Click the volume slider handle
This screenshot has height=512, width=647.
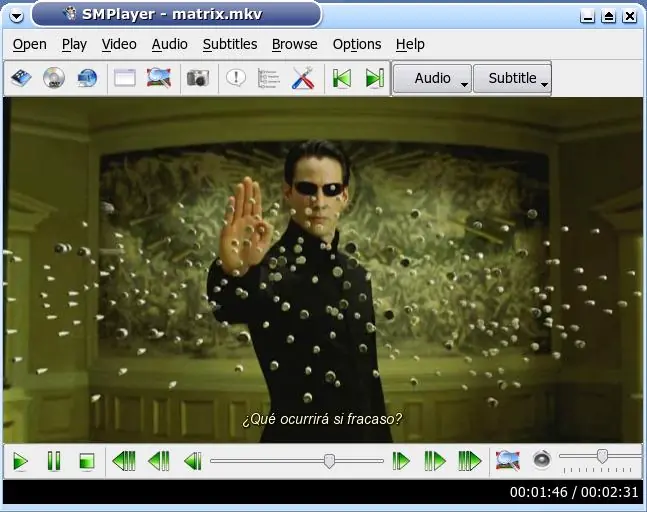click(x=602, y=456)
